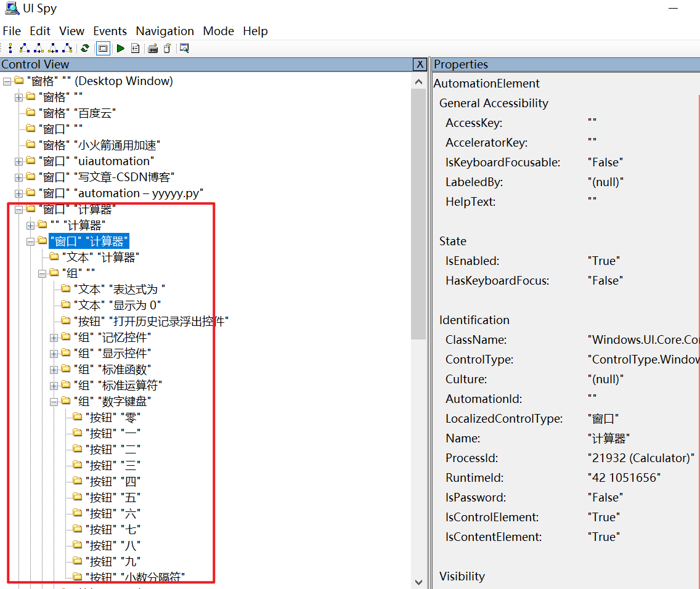Refresh the element tree using the refresh icon
This screenshot has width=700, height=589.
85,48
